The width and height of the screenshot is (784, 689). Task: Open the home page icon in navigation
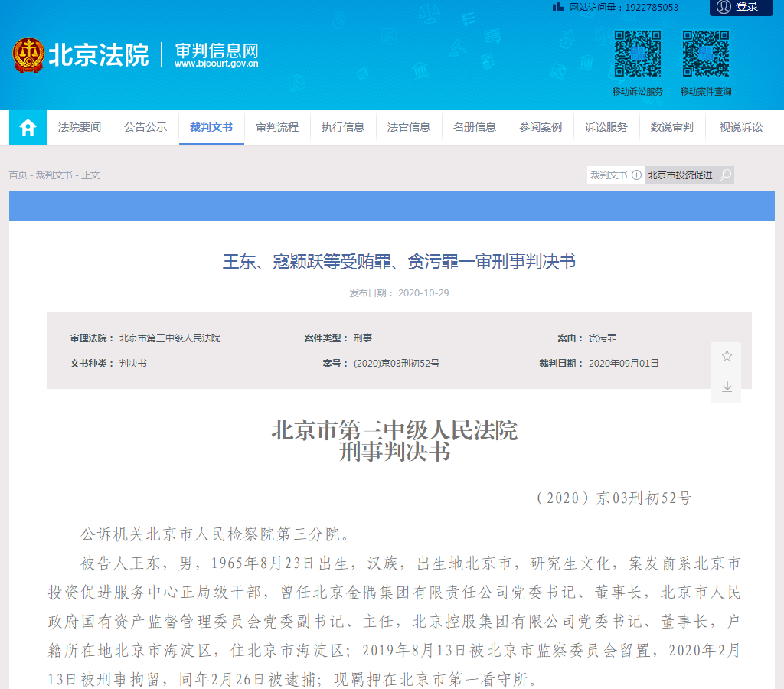point(28,128)
